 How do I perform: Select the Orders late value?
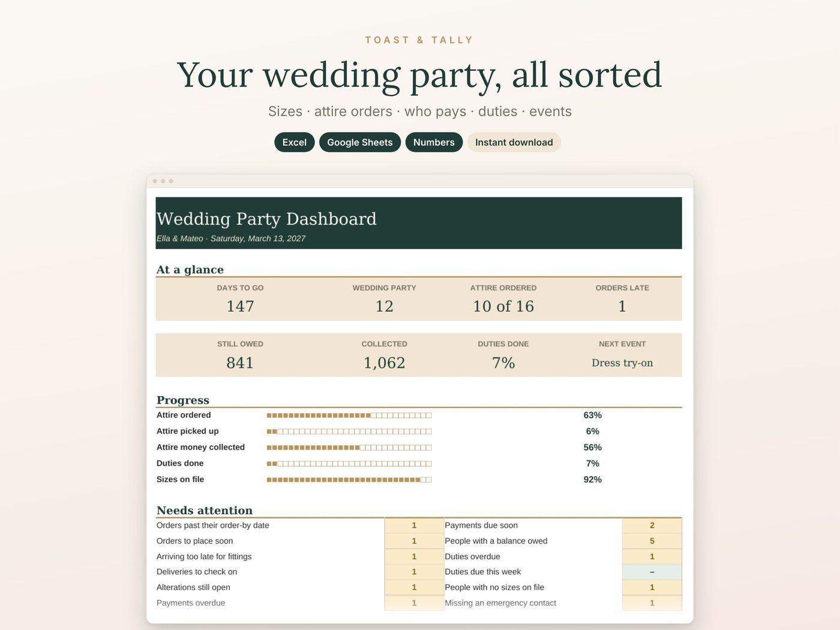(x=622, y=306)
